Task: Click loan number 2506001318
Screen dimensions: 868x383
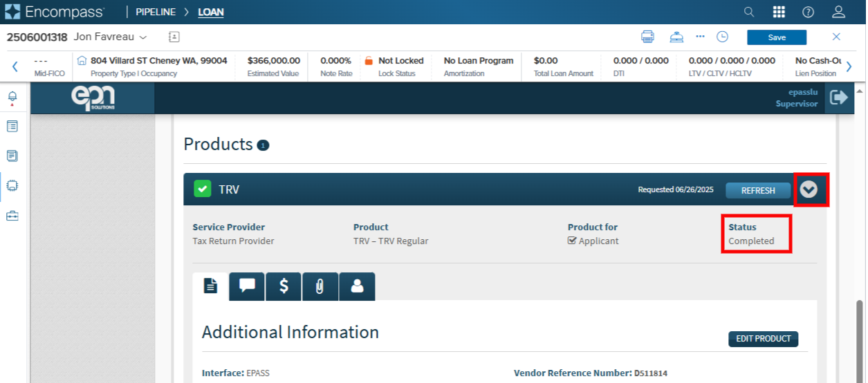Action: (x=37, y=37)
